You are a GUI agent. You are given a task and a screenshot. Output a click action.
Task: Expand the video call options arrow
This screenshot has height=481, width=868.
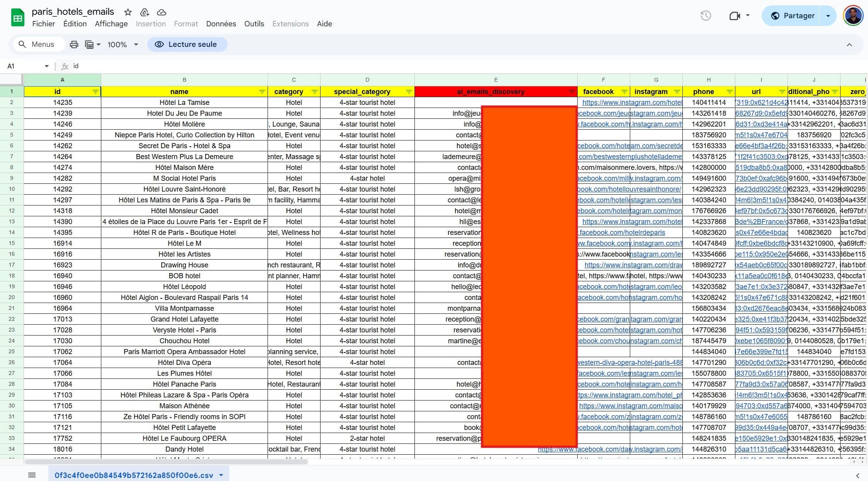747,15
